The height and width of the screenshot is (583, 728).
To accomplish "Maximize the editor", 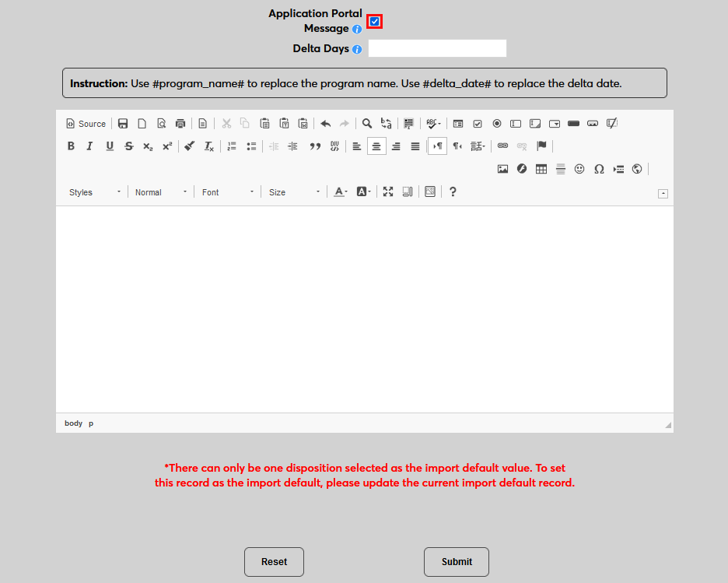I will tap(388, 191).
